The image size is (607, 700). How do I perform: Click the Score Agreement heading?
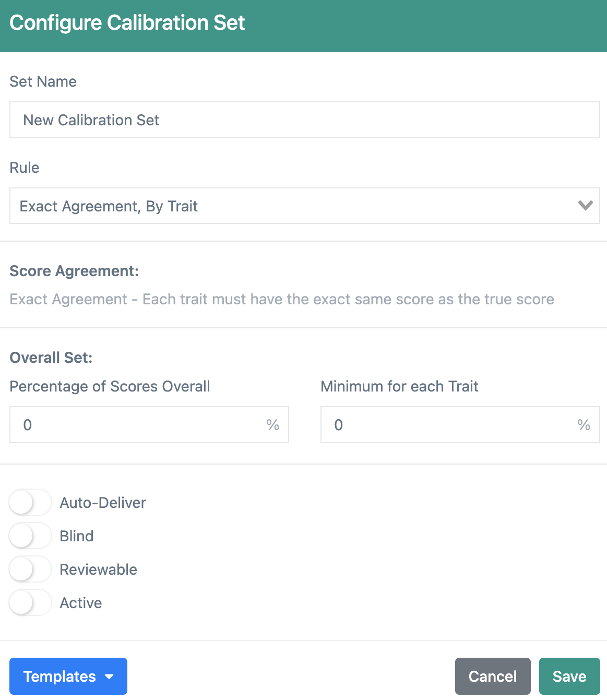(x=74, y=271)
